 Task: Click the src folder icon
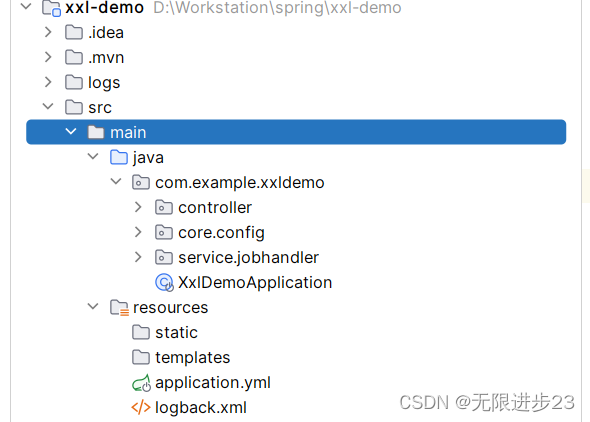74,107
